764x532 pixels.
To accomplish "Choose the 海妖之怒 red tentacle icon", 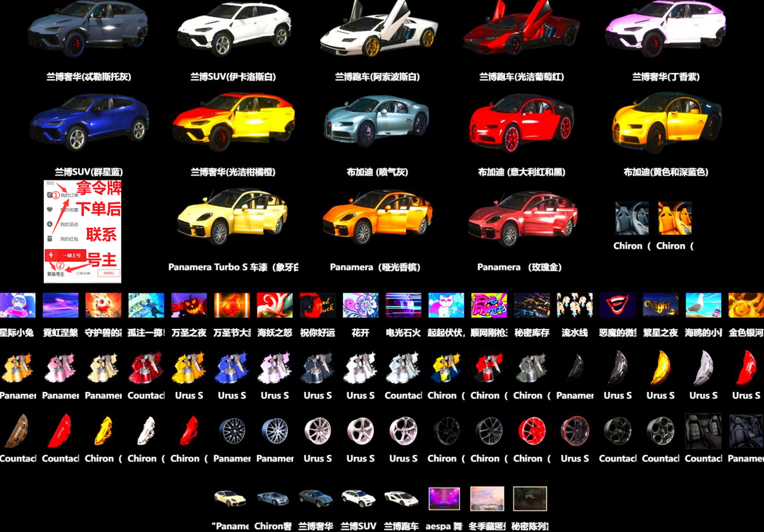I will click(x=274, y=306).
